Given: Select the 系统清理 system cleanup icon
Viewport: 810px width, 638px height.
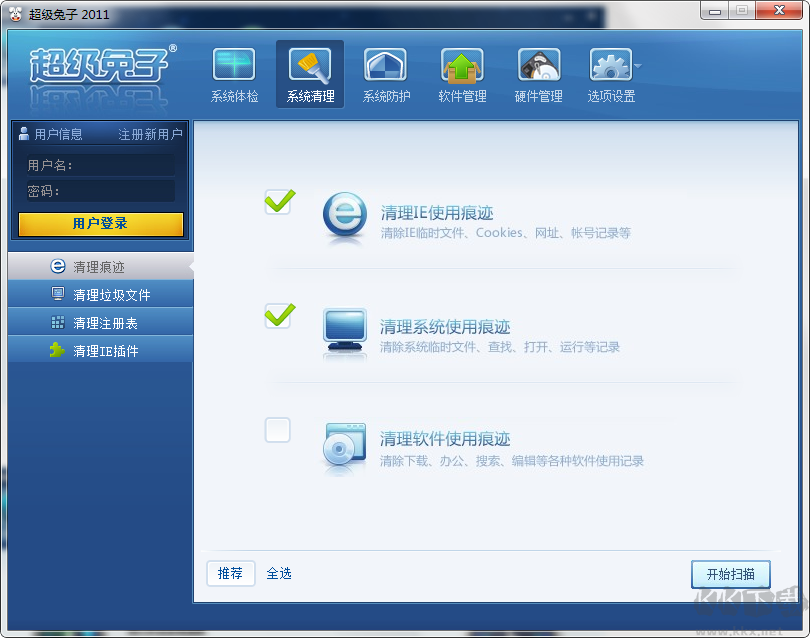Looking at the screenshot, I should click(x=309, y=72).
